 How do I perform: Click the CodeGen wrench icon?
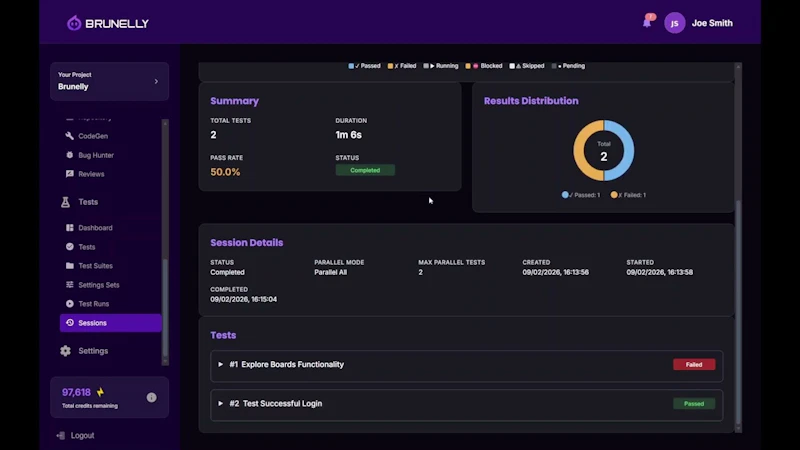(69, 136)
